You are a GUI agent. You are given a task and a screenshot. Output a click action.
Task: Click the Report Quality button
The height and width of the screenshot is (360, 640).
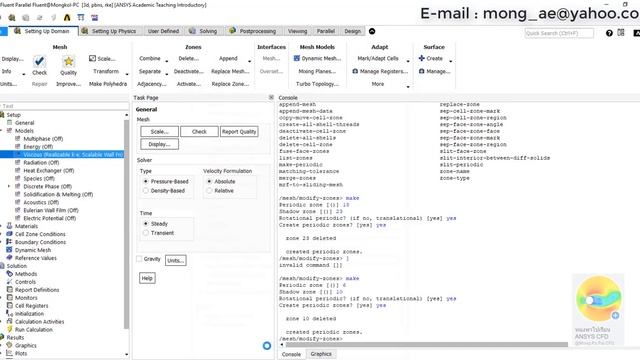[x=239, y=131]
